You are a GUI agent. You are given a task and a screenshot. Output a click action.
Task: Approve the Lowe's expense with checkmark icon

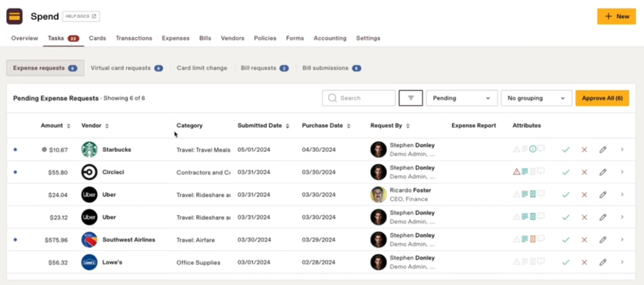566,262
